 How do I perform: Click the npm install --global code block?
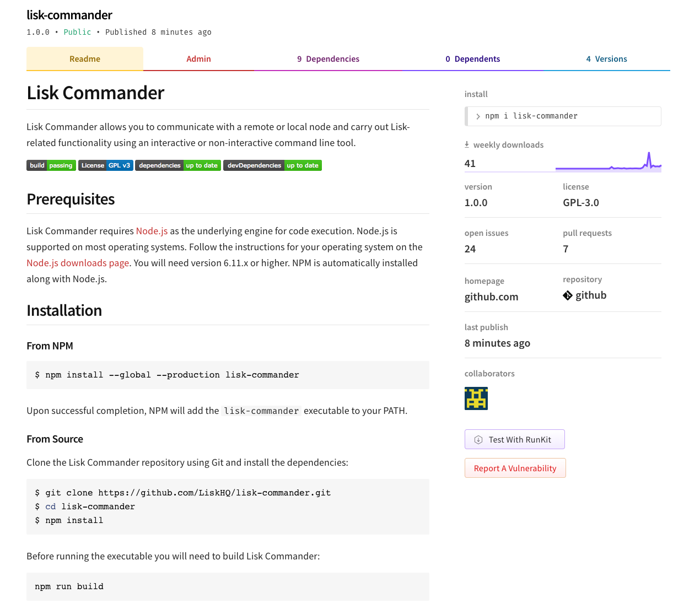pyautogui.click(x=228, y=375)
